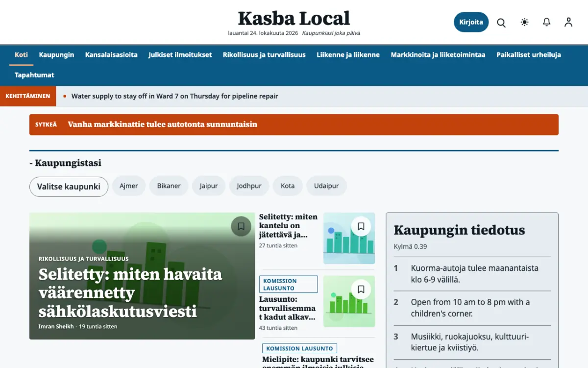Screen dimensions: 588x368
Task: Open the Ward 7 water supply ticker headline
Action: pos(175,96)
